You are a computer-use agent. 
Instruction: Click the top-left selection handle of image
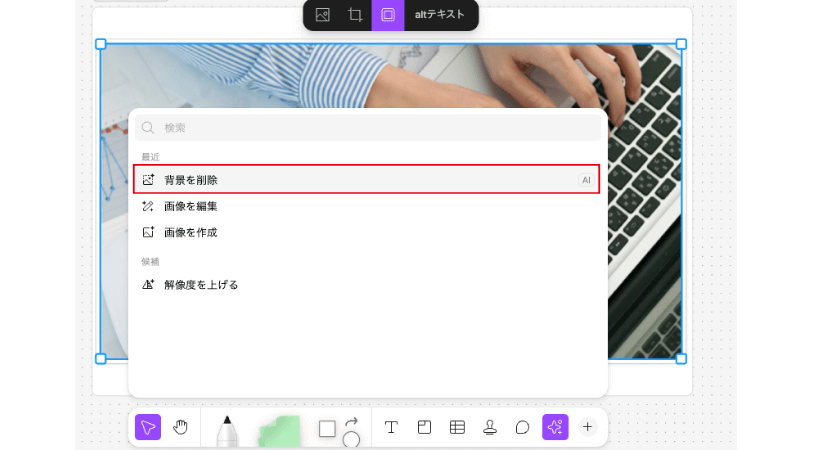pyautogui.click(x=101, y=44)
